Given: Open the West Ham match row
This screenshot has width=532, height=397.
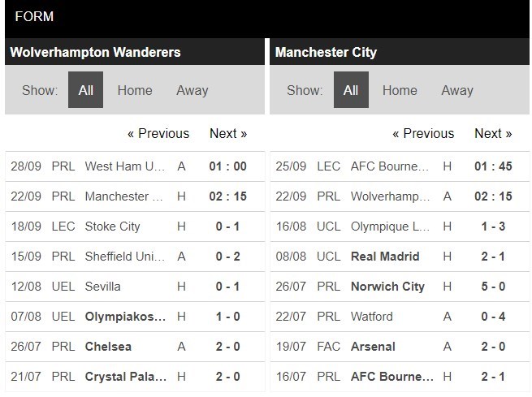Looking at the screenshot, I should point(125,166).
